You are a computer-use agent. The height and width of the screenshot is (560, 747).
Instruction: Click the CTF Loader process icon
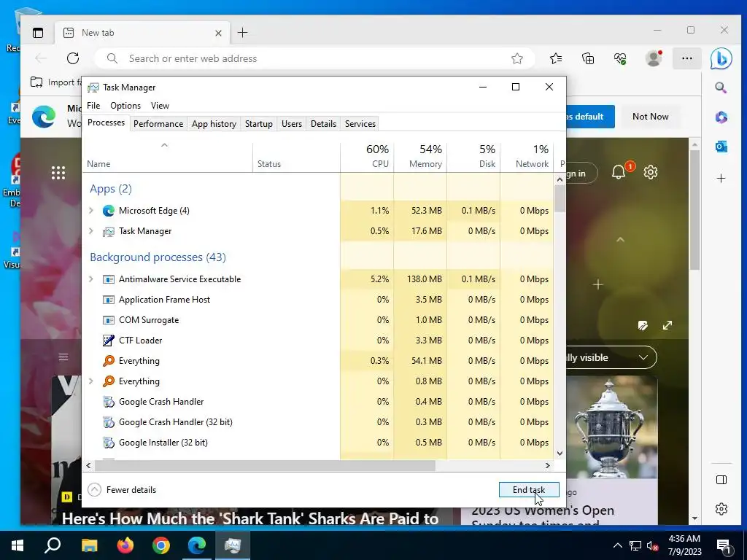[109, 341]
